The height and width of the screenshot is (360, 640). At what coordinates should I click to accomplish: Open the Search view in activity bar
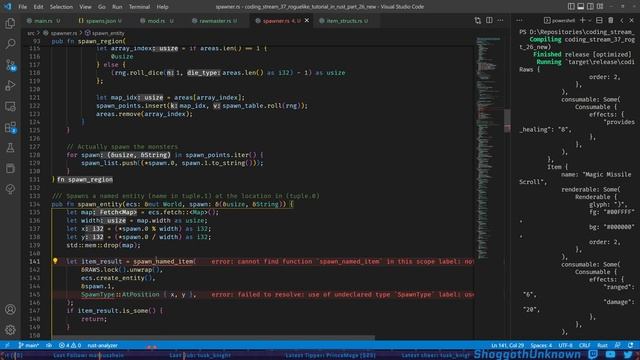pos(10,44)
